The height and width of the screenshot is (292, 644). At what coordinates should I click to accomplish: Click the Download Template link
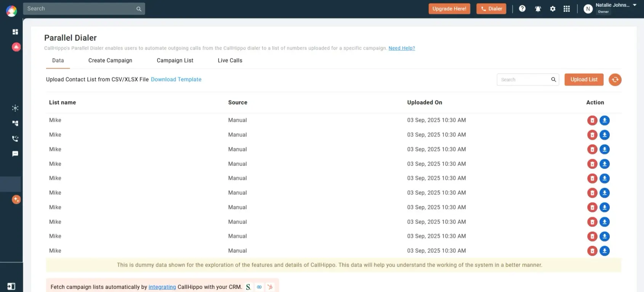point(176,79)
